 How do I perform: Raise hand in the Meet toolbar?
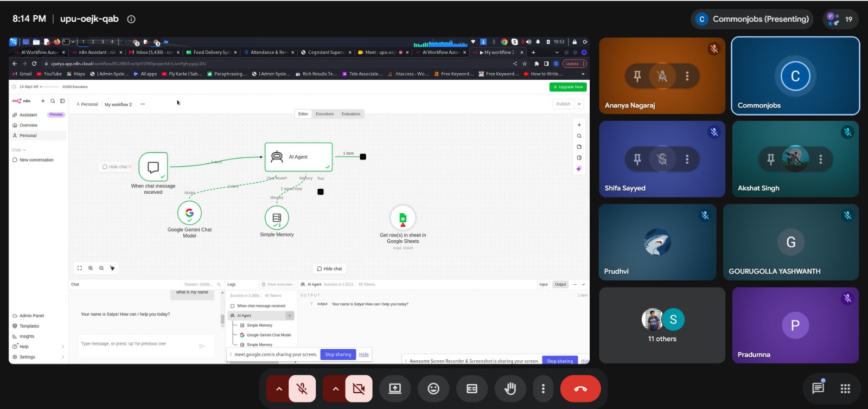510,389
